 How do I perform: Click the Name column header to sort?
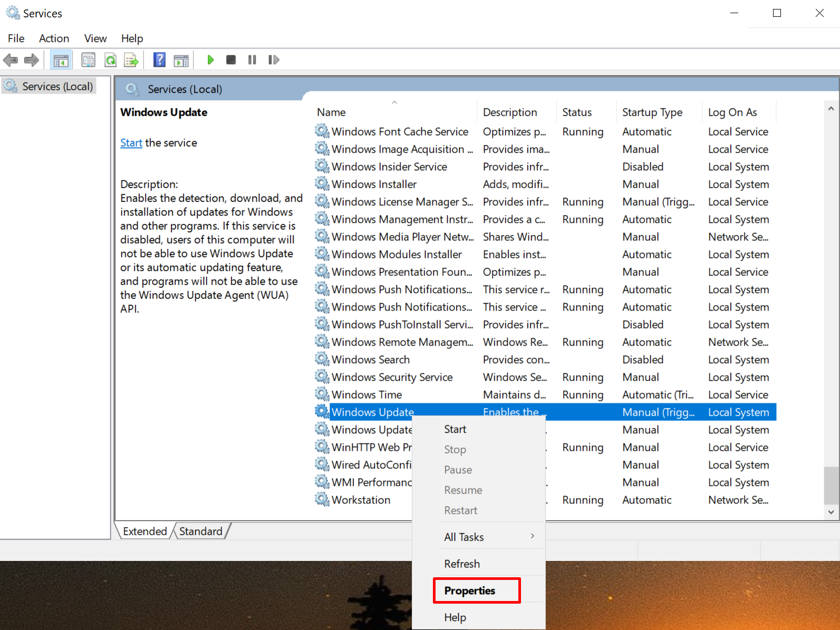[331, 112]
